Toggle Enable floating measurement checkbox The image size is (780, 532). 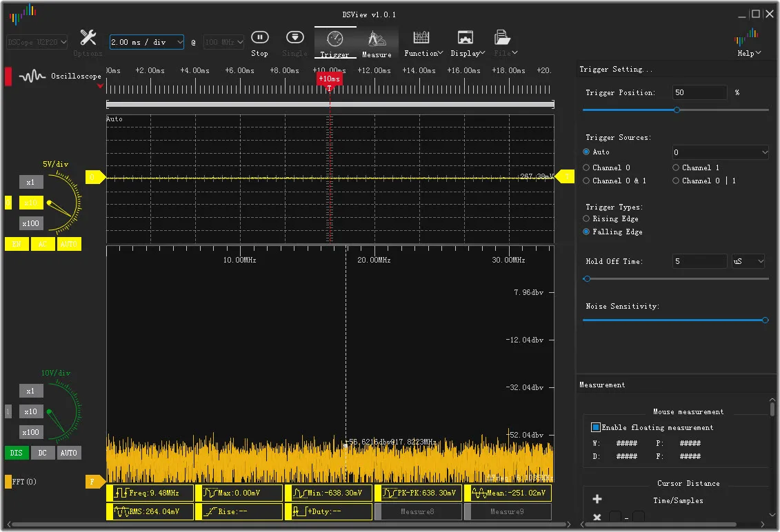pyautogui.click(x=596, y=427)
